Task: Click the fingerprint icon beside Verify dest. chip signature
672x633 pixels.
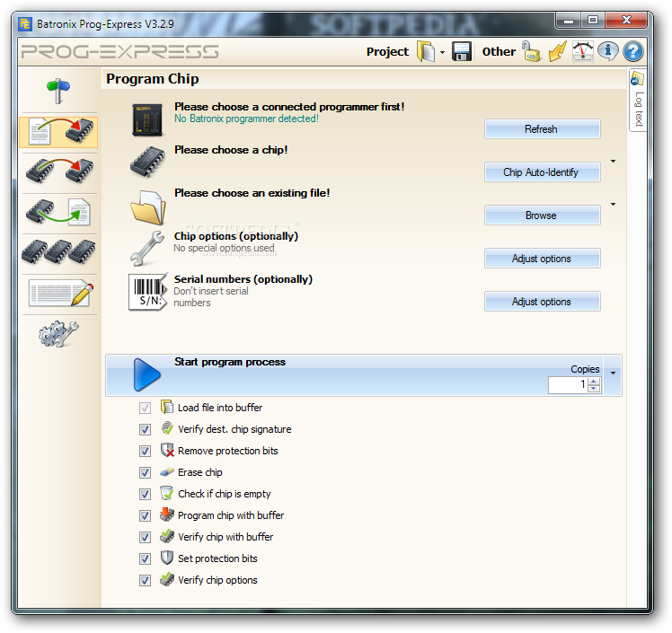Action: tap(167, 428)
